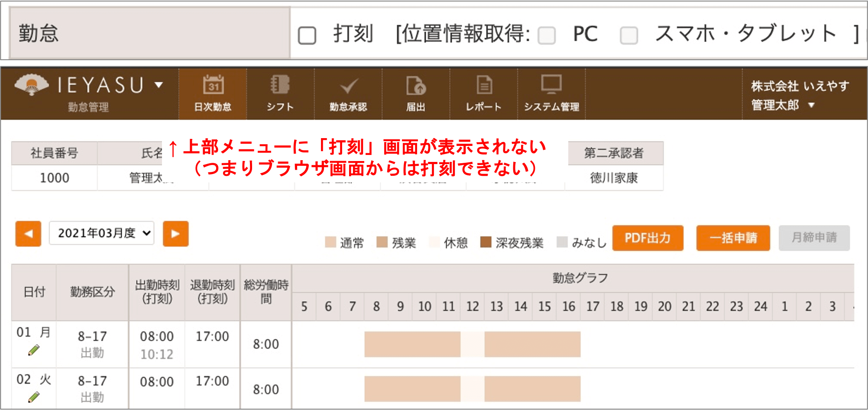Edit the 01 月 row pencil icon

coord(34,350)
